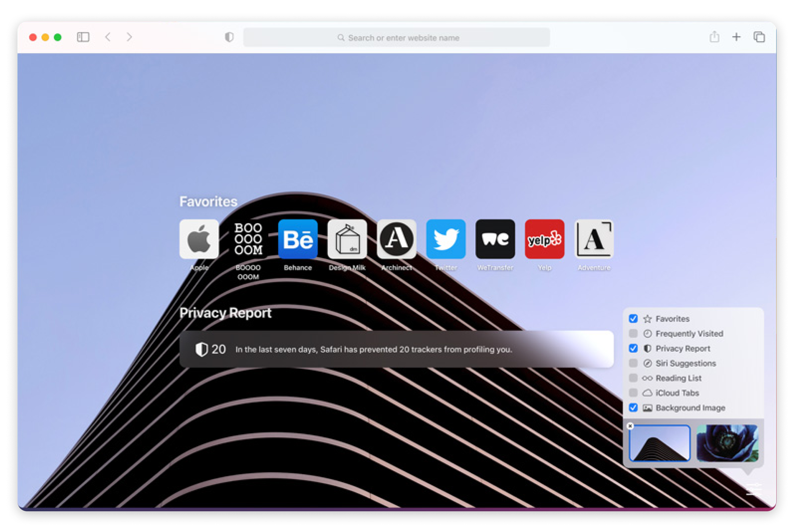Go forward with the right chevron
Viewport: 794px width, 532px height.
(x=129, y=37)
